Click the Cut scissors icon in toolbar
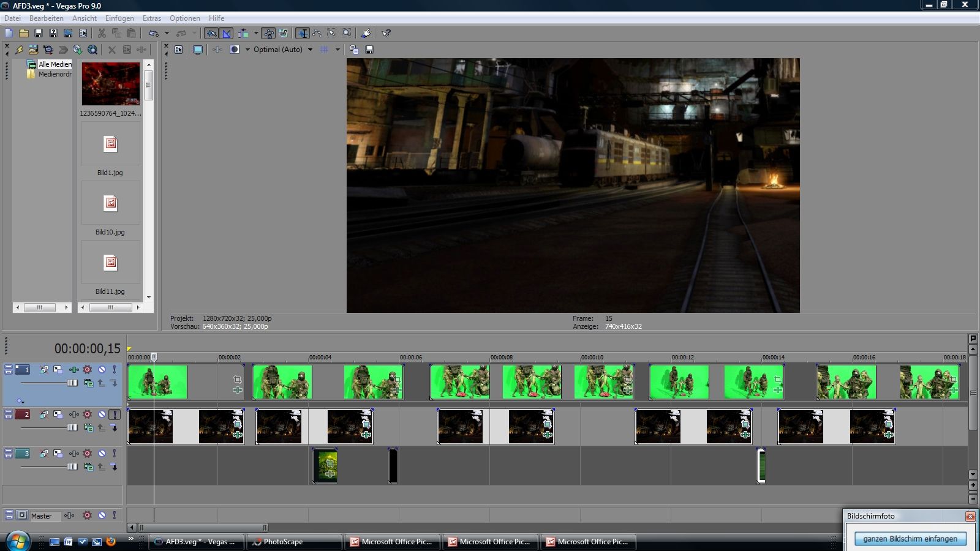 pyautogui.click(x=102, y=33)
